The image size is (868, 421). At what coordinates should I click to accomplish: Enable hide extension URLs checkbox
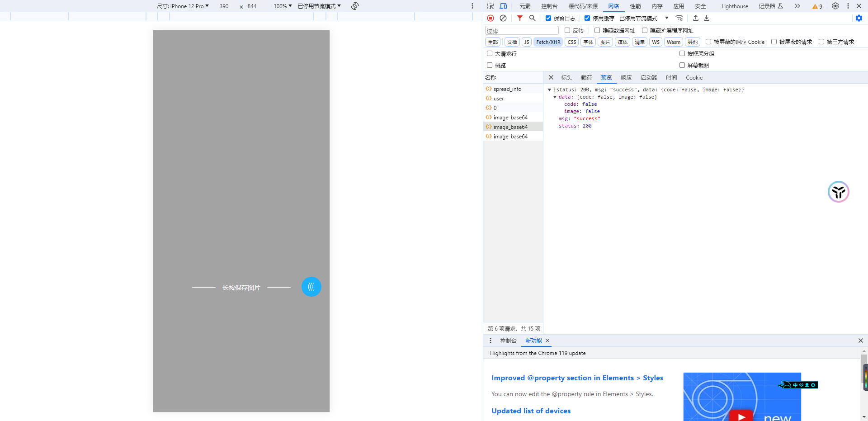[645, 30]
